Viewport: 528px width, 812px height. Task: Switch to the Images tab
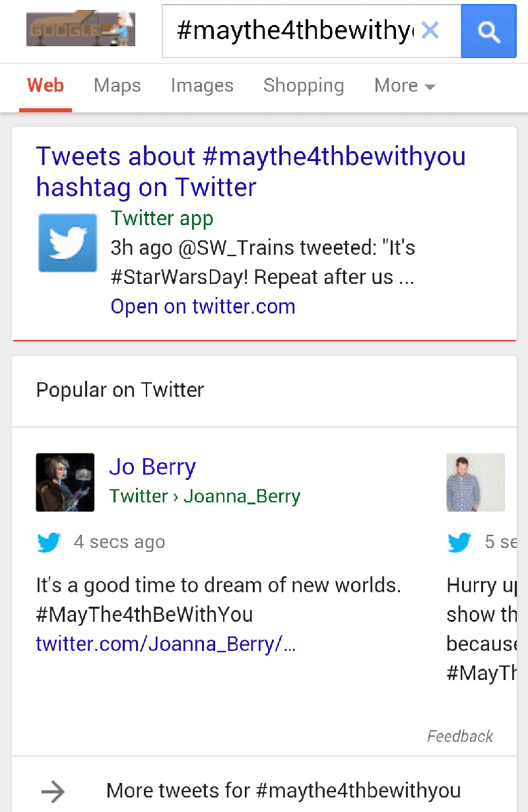click(202, 86)
